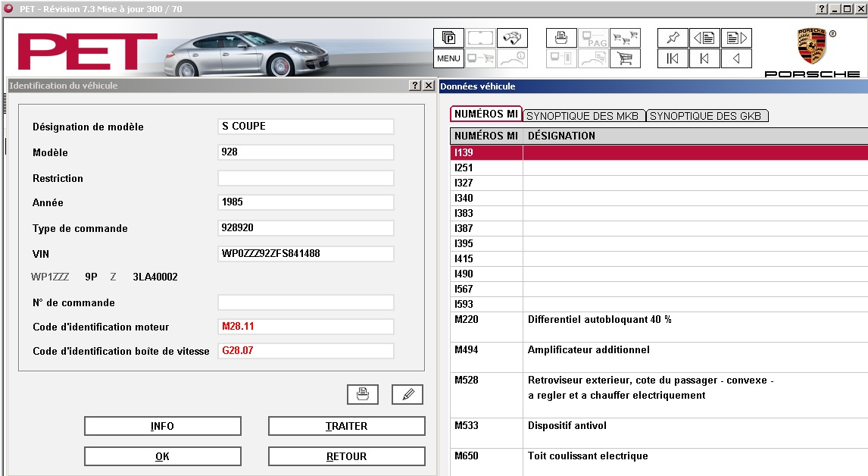
Task: Click the RETOUR button
Action: coord(347,456)
